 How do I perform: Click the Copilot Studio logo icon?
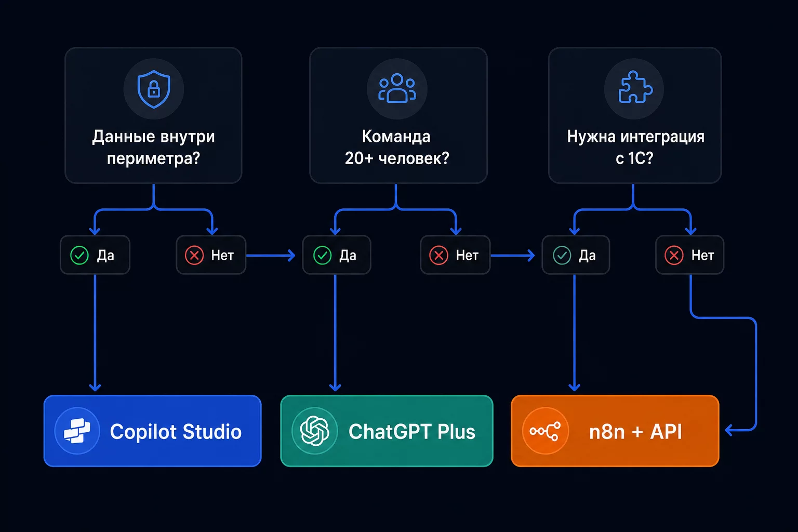[x=77, y=431]
